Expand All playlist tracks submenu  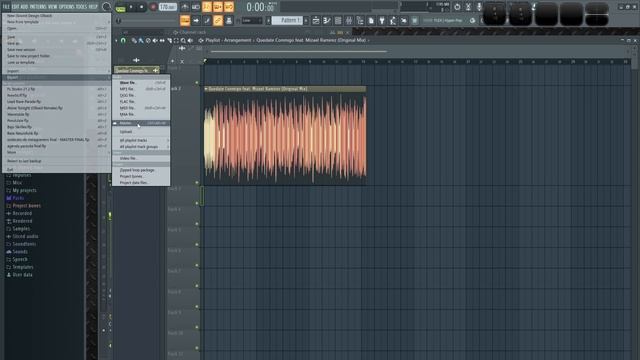click(141, 140)
